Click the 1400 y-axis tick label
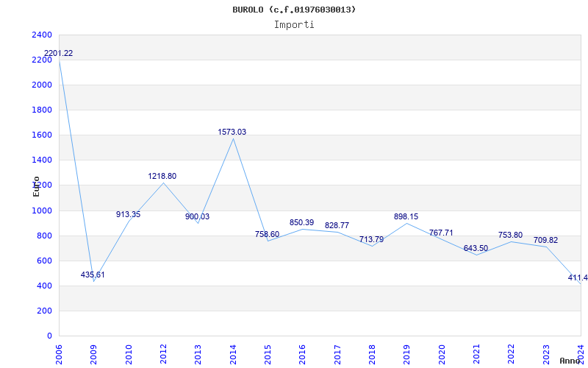This screenshot has width=588, height=368. (x=42, y=160)
